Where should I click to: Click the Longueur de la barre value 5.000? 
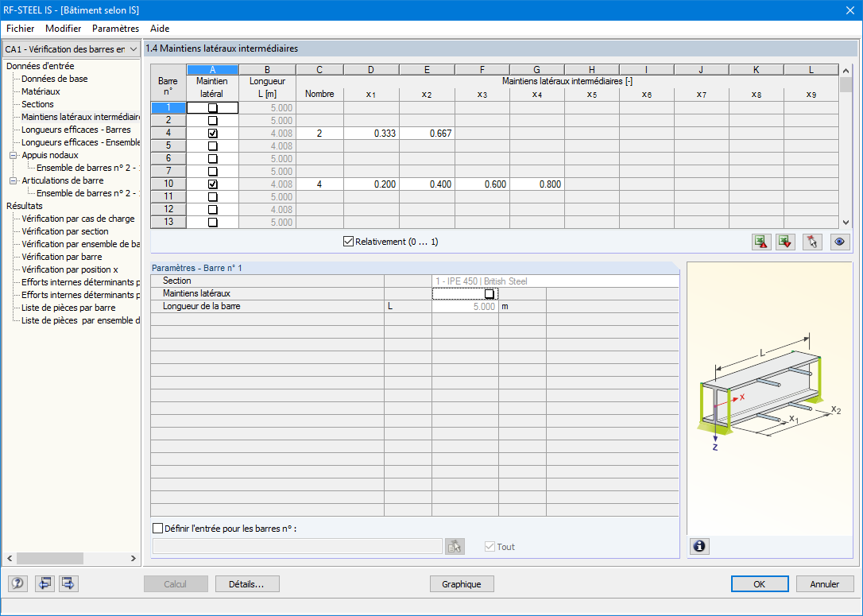pyautogui.click(x=465, y=307)
